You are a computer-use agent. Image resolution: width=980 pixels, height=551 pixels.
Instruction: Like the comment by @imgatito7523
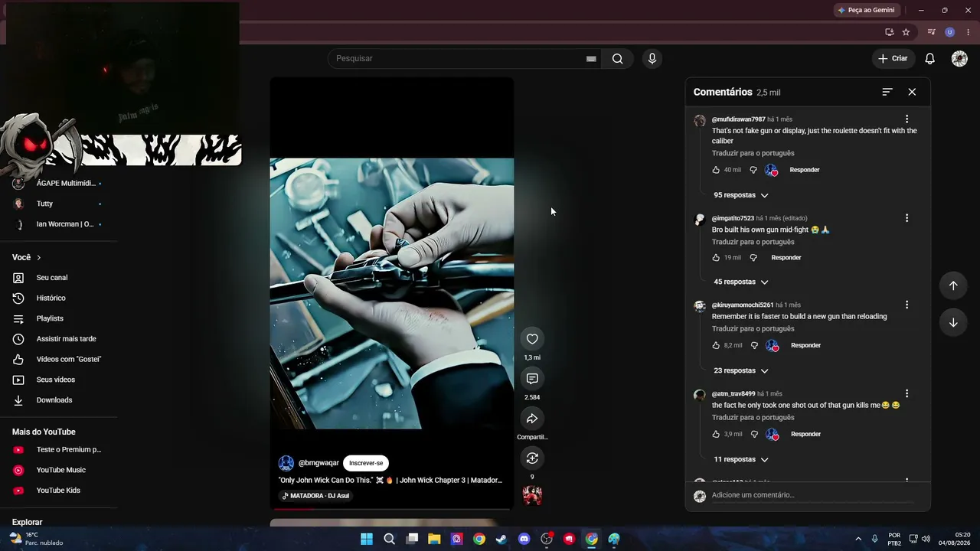pyautogui.click(x=716, y=258)
